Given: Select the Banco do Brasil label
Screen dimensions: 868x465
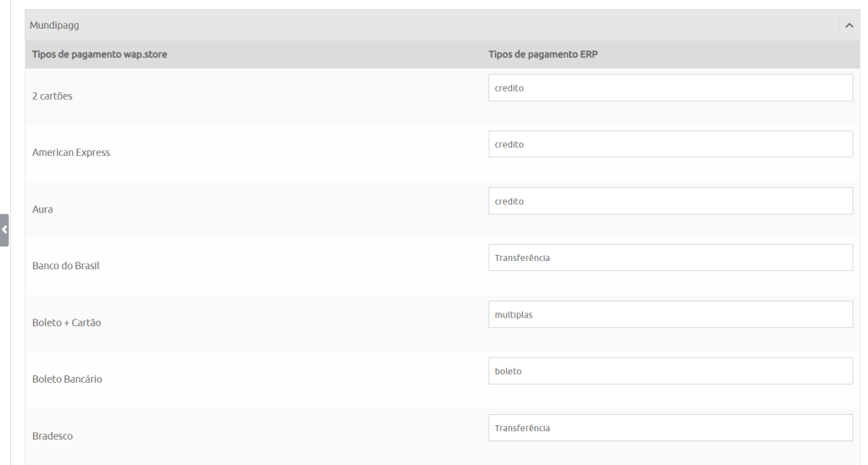Looking at the screenshot, I should click(x=66, y=266).
